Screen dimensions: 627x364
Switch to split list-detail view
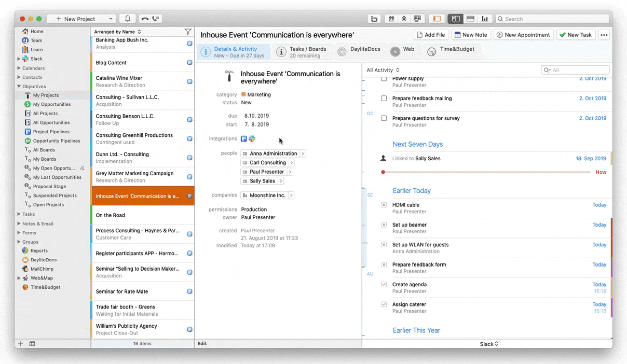pos(455,19)
